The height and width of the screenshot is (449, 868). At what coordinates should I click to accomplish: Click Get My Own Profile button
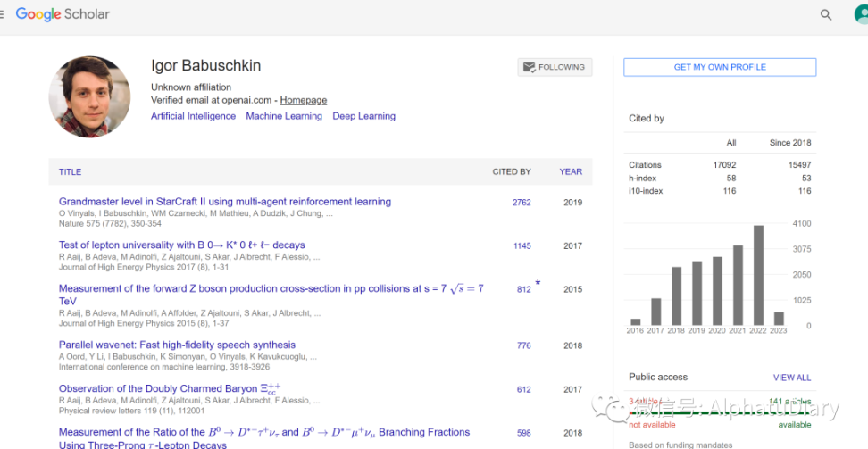pos(719,67)
